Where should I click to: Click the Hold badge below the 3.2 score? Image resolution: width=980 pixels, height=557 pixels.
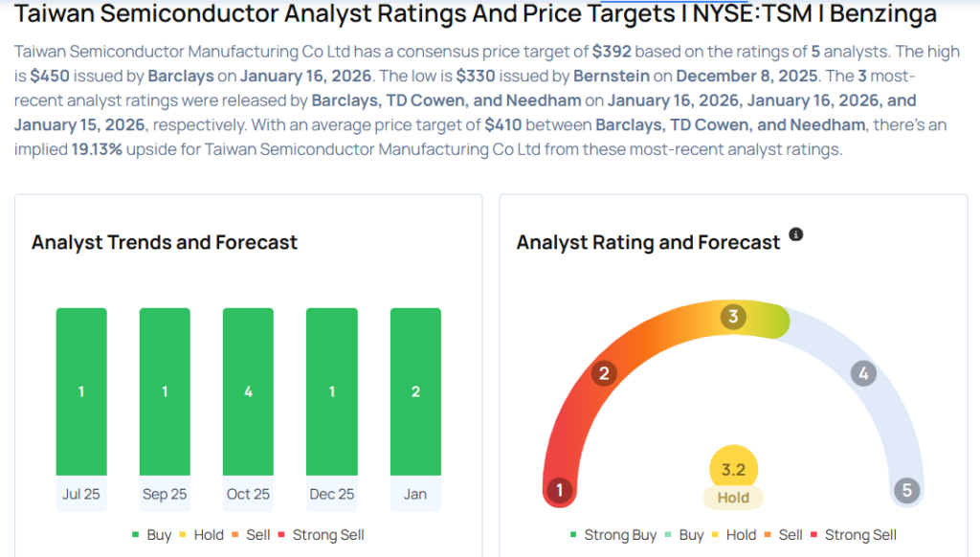pos(733,498)
